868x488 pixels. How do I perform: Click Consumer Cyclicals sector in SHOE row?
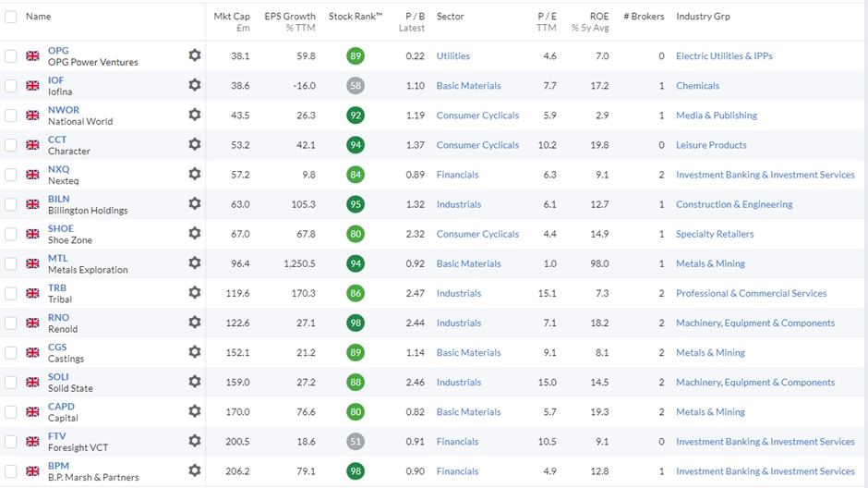[477, 234]
